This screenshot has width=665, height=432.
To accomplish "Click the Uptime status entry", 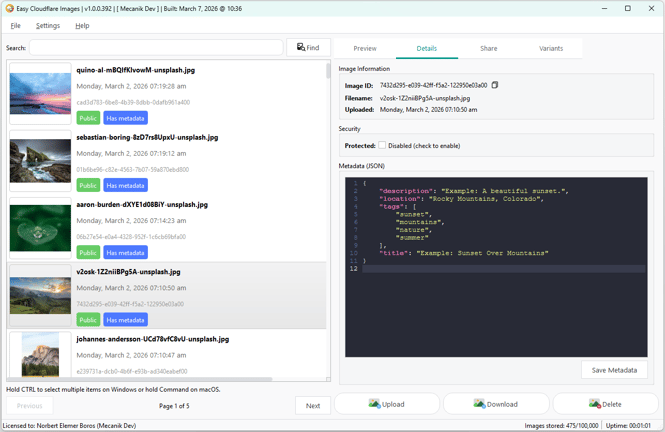I will click(x=628, y=425).
